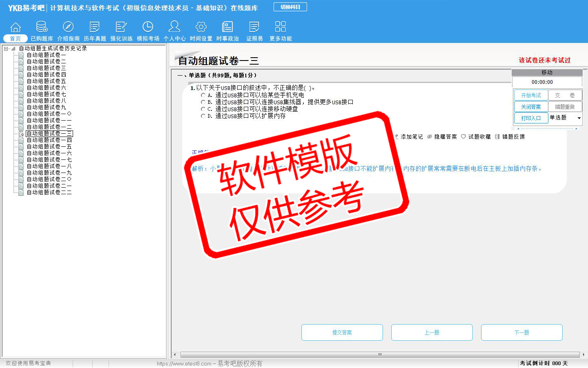588x368 pixels.
Task: Open the 单选题 question type dropdown
Action: (x=579, y=118)
